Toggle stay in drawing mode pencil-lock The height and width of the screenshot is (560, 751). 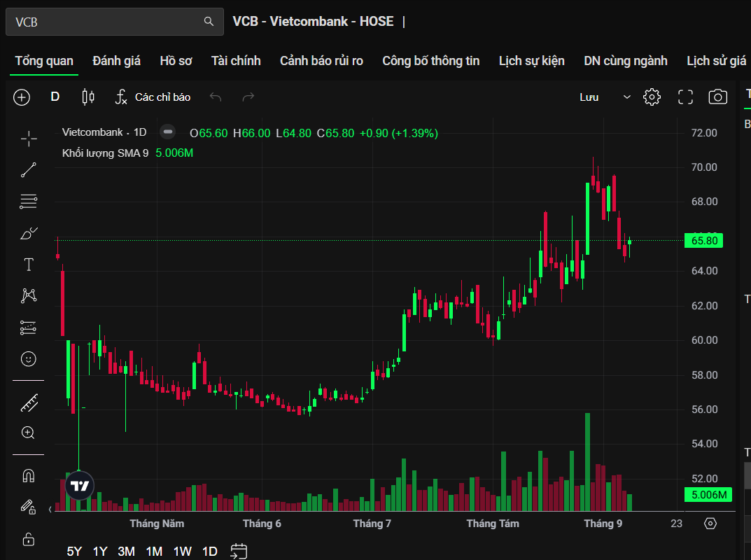tap(28, 507)
